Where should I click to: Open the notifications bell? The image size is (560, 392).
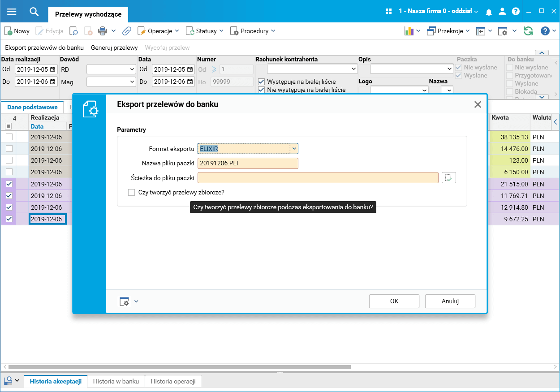(489, 12)
